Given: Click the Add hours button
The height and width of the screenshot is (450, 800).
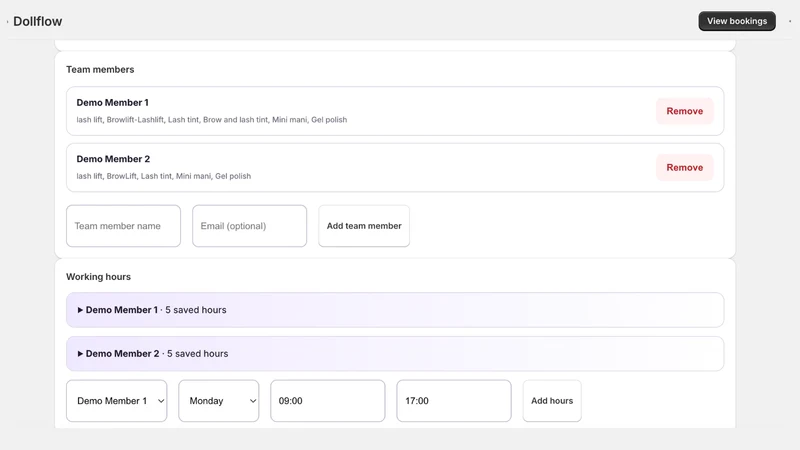Looking at the screenshot, I should coord(552,401).
